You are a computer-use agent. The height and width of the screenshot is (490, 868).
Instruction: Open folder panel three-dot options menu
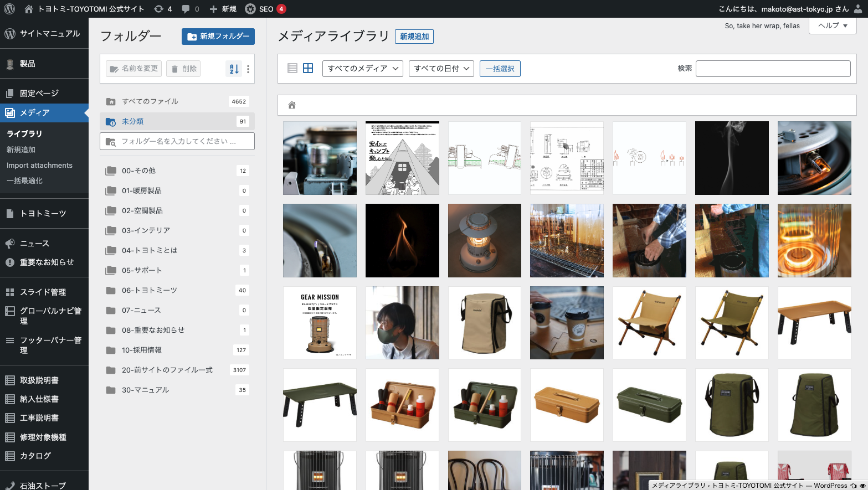click(248, 69)
